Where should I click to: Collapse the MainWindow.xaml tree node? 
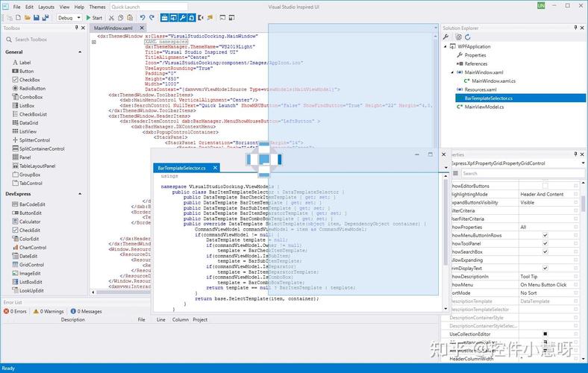452,72
